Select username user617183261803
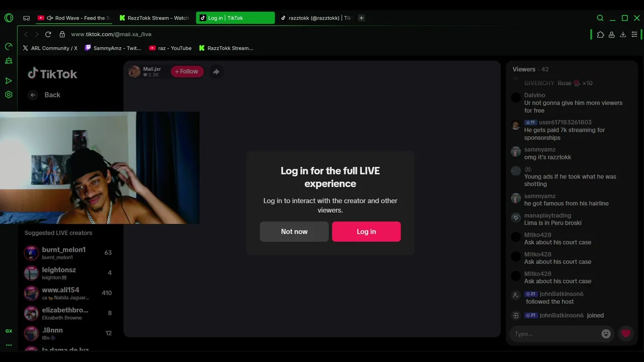 pos(565,122)
